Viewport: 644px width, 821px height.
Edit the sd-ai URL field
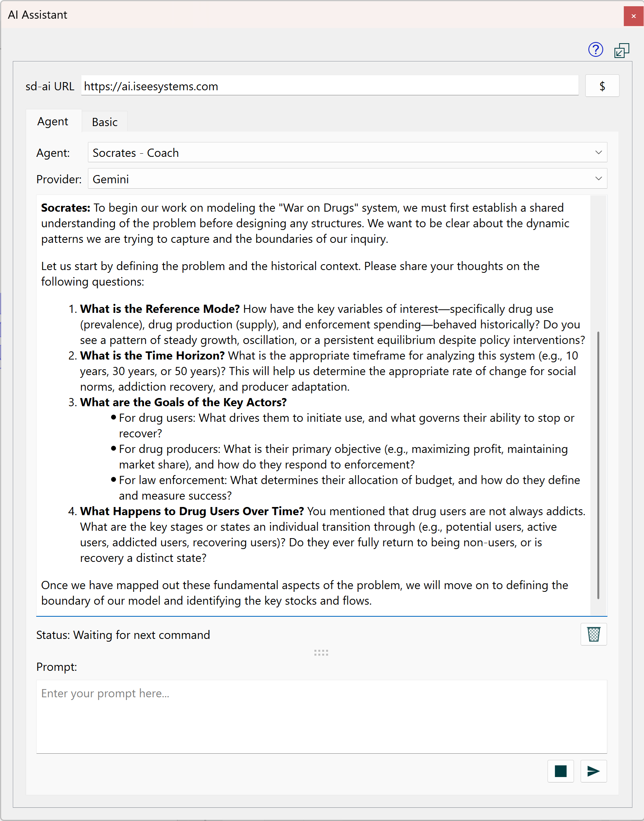point(330,86)
